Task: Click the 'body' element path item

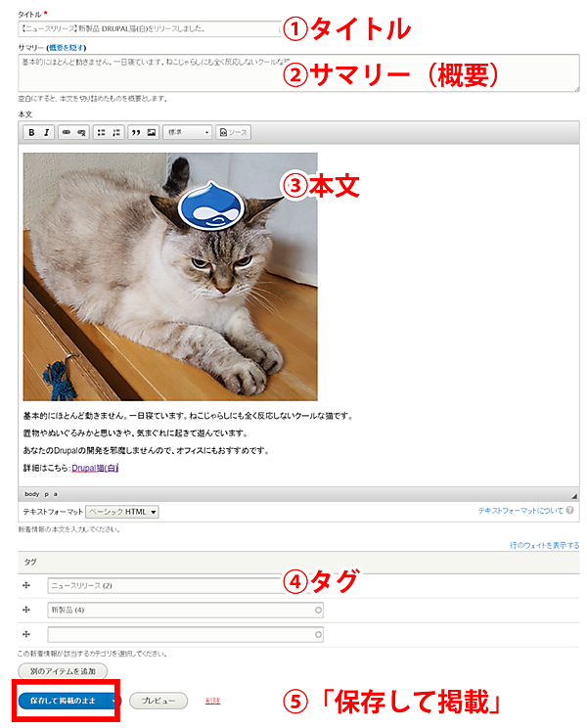Action: coord(32,494)
